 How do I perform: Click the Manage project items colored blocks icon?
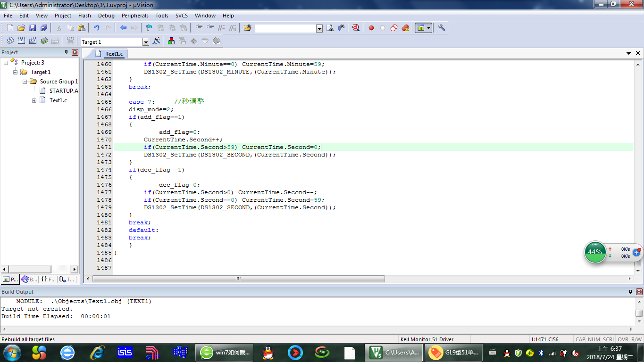click(x=171, y=41)
